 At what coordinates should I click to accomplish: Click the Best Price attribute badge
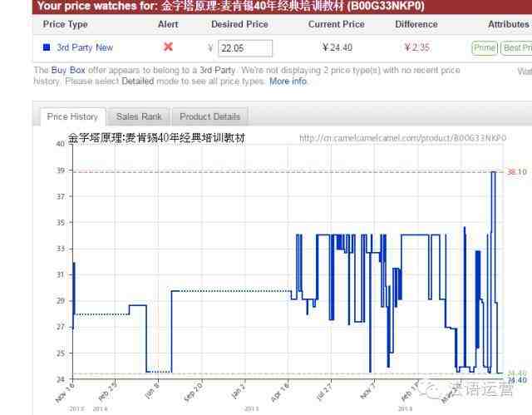coord(517,48)
